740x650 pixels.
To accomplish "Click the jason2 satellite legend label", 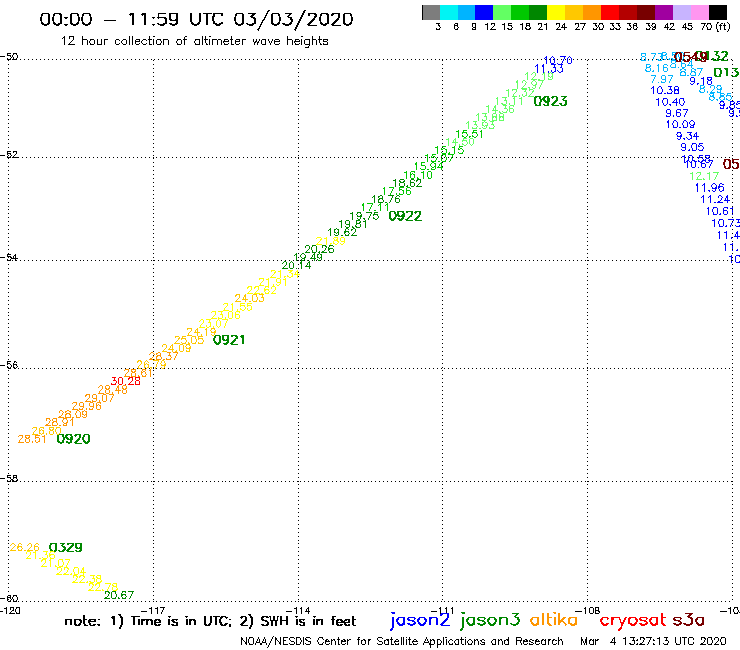I will point(420,620).
